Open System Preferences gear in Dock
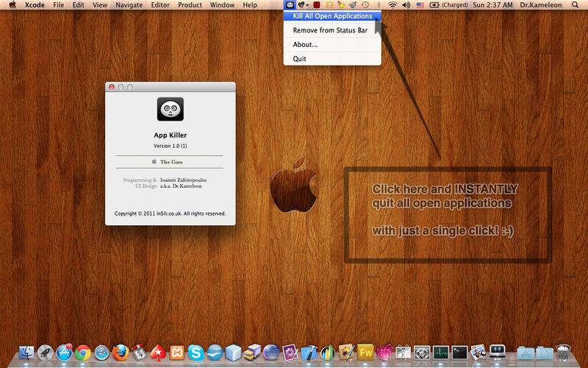The image size is (588, 368). coord(422,353)
